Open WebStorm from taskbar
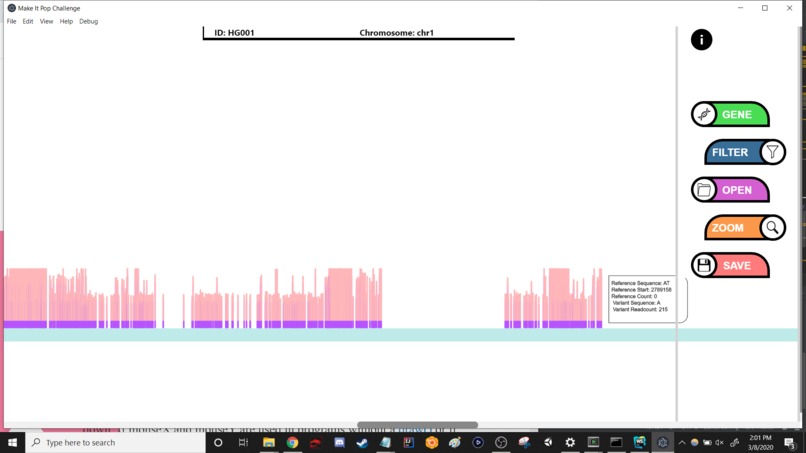The image size is (806, 453). tap(639, 442)
